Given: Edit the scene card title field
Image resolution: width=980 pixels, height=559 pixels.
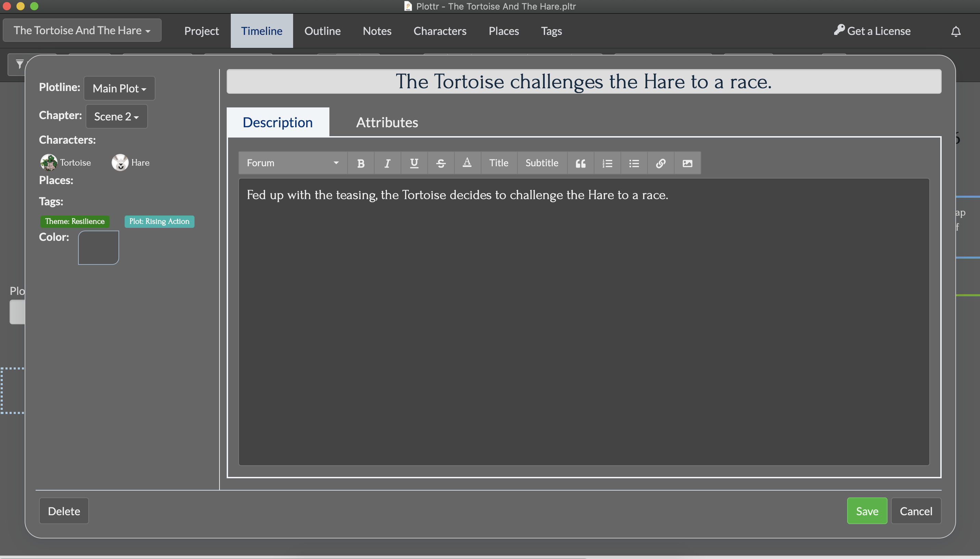Looking at the screenshot, I should 583,81.
